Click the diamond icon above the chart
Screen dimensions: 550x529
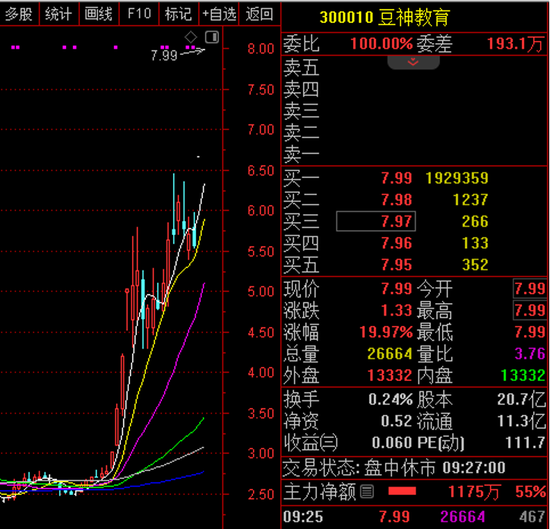click(191, 36)
